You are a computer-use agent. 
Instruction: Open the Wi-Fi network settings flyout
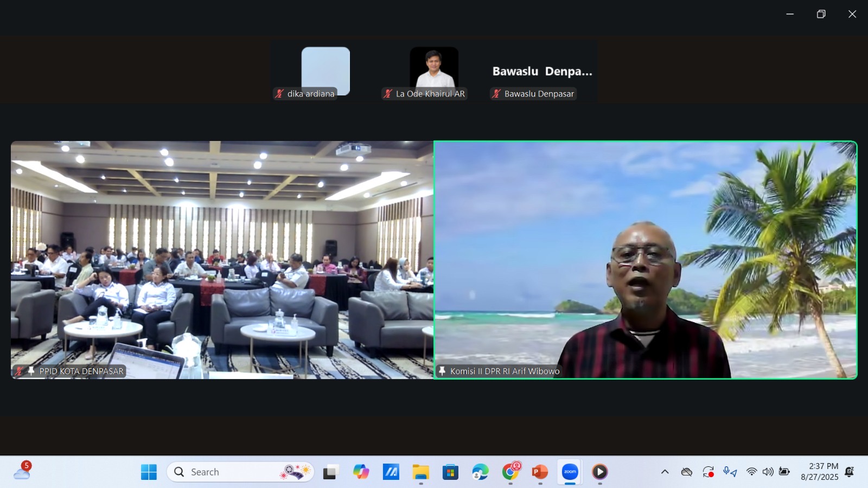coord(751,472)
